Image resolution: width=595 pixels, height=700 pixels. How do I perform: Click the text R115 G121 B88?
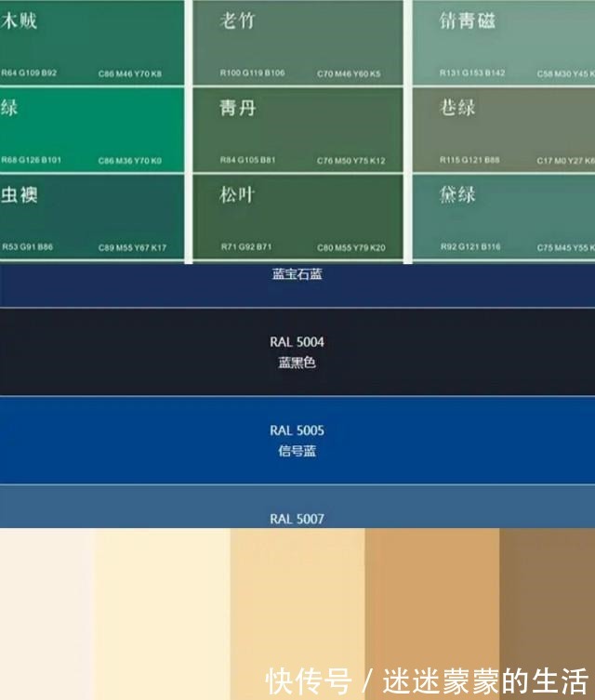tap(469, 160)
